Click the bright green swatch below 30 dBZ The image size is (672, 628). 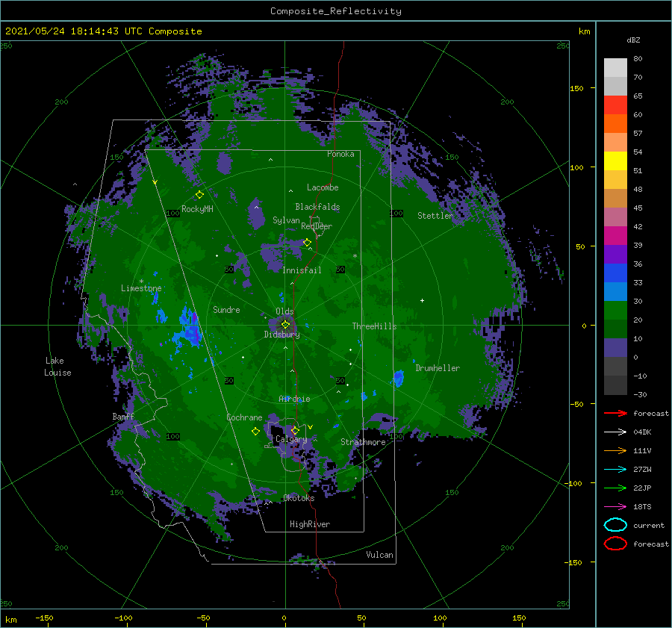coord(615,311)
